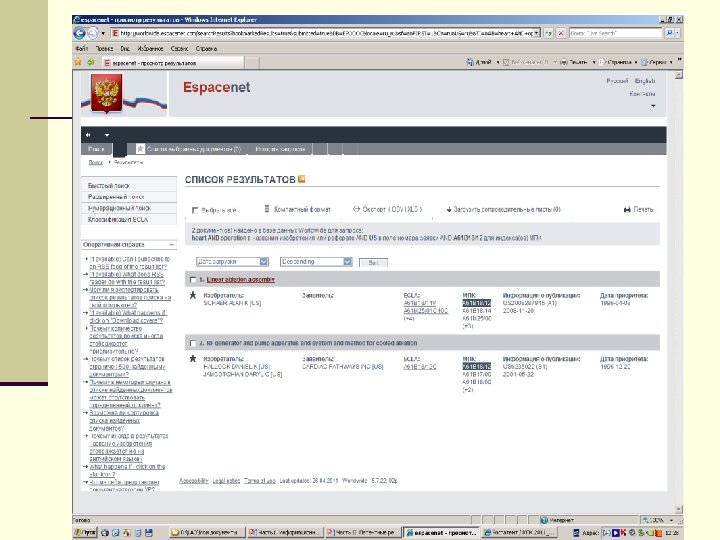Click the vertical scrollbar down arrow
Viewport: 720px width, 540px height.
pyautogui.click(x=679, y=510)
